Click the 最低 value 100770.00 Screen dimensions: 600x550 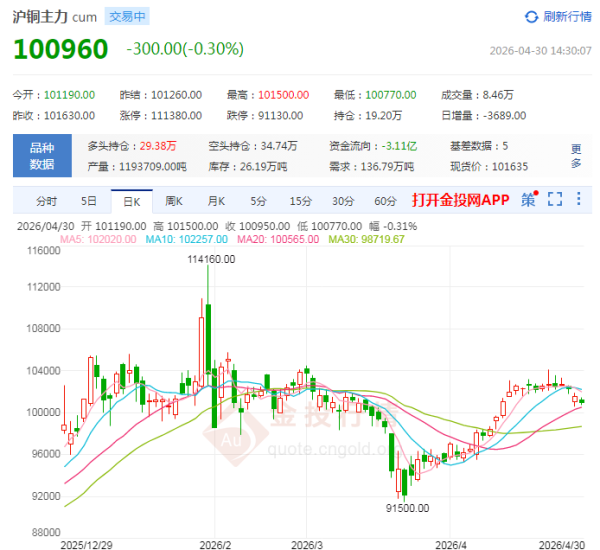point(391,95)
